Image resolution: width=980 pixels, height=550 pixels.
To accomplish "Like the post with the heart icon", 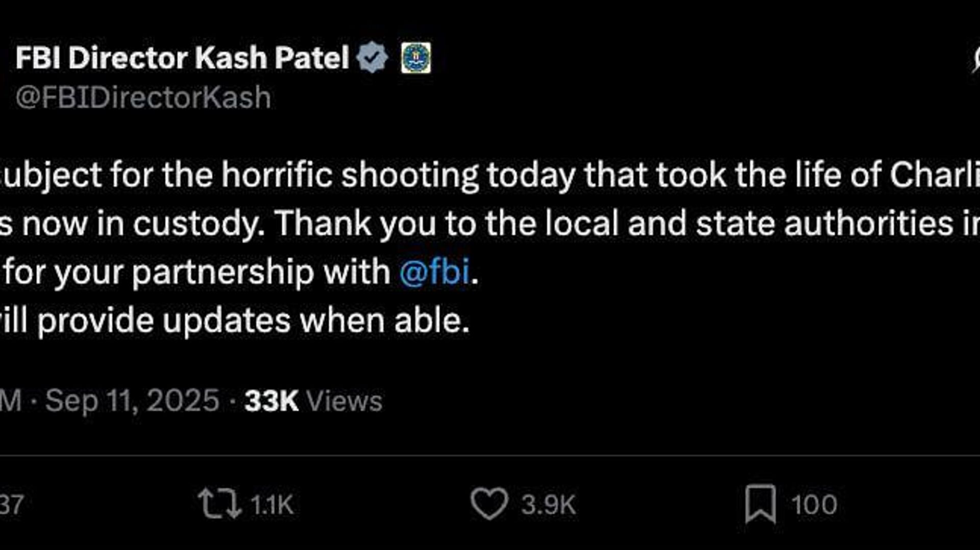I will pyautogui.click(x=489, y=504).
